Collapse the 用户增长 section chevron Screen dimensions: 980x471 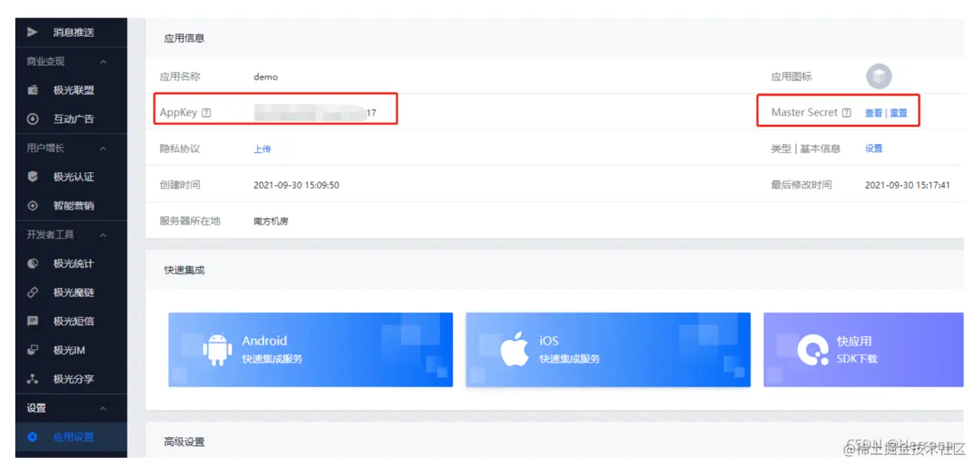pos(103,149)
